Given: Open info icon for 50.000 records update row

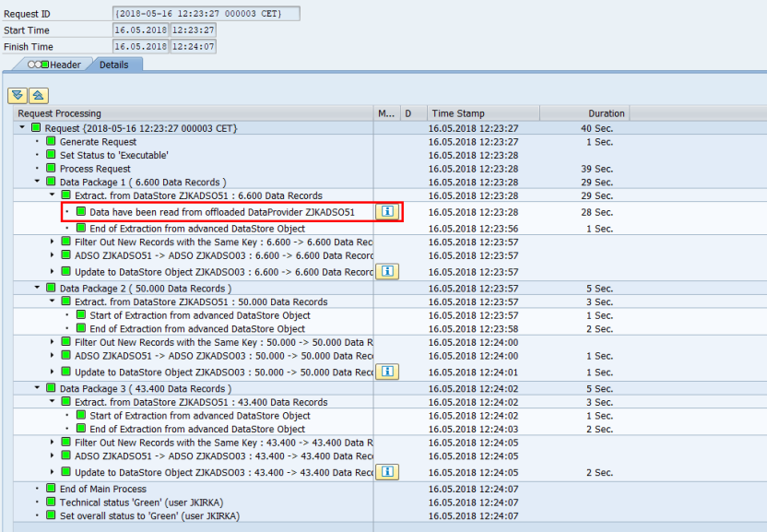Looking at the screenshot, I should pyautogui.click(x=387, y=372).
